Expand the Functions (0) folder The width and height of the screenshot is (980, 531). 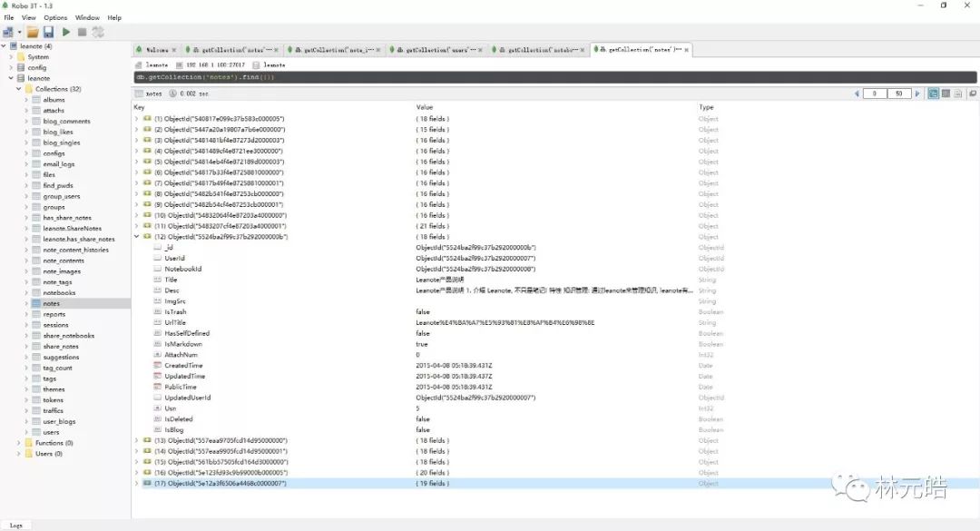click(19, 443)
